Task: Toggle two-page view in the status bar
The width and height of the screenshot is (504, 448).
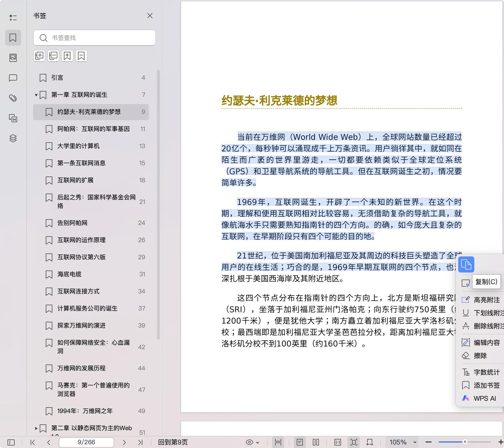Action: pos(316,442)
